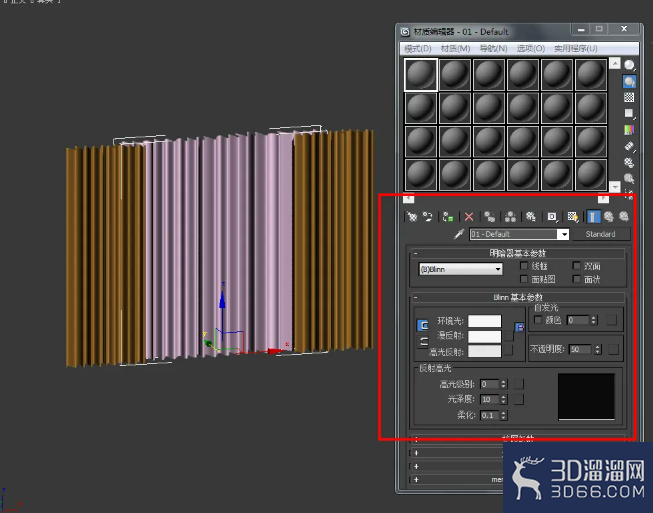Click the 漫反射 diffuse color swatch

(x=484, y=336)
